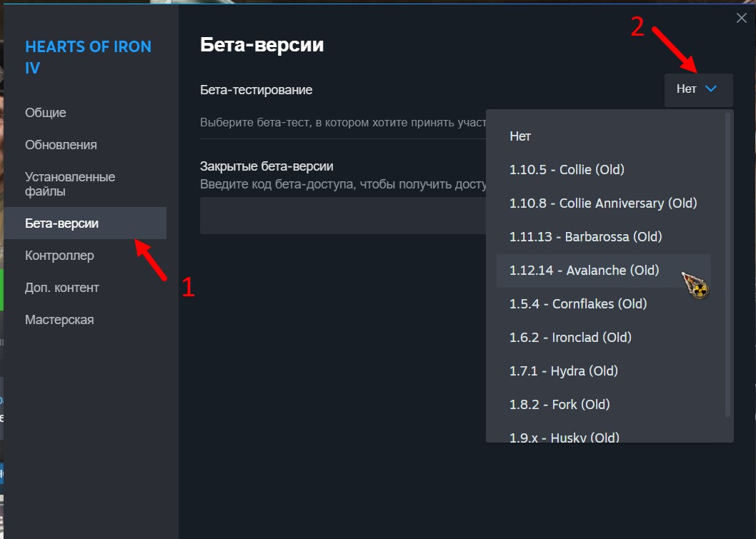Click the Бета-версии page heading

click(x=262, y=45)
